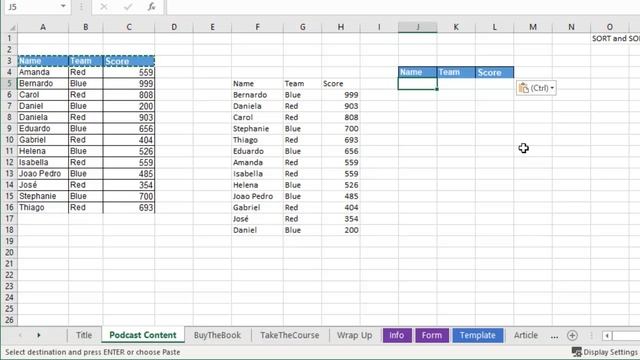Click the Score header cell in column L
640x360 pixels.
(494, 72)
